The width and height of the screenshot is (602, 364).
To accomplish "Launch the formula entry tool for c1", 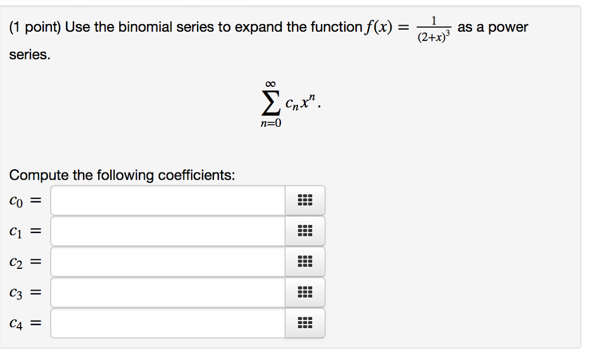I will (305, 231).
